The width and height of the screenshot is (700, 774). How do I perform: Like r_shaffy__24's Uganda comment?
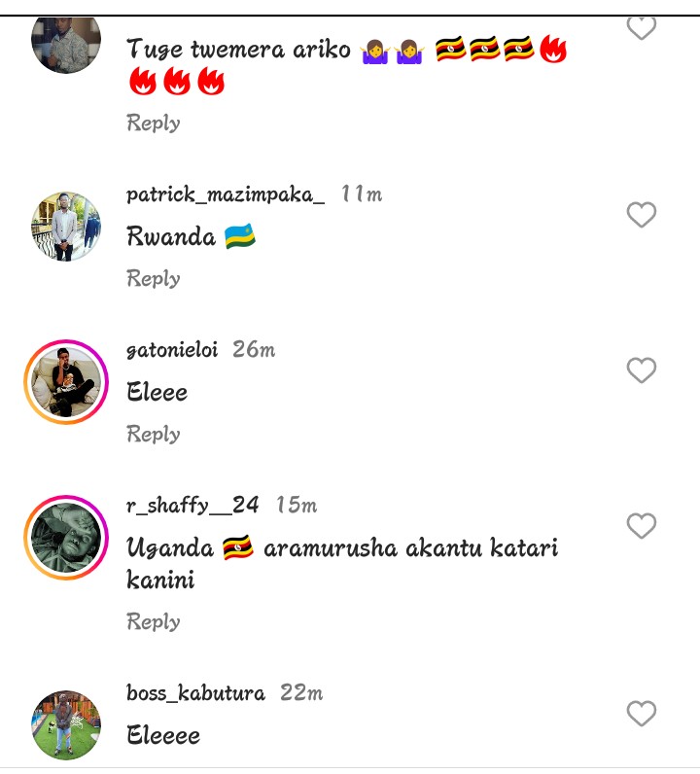click(x=641, y=526)
